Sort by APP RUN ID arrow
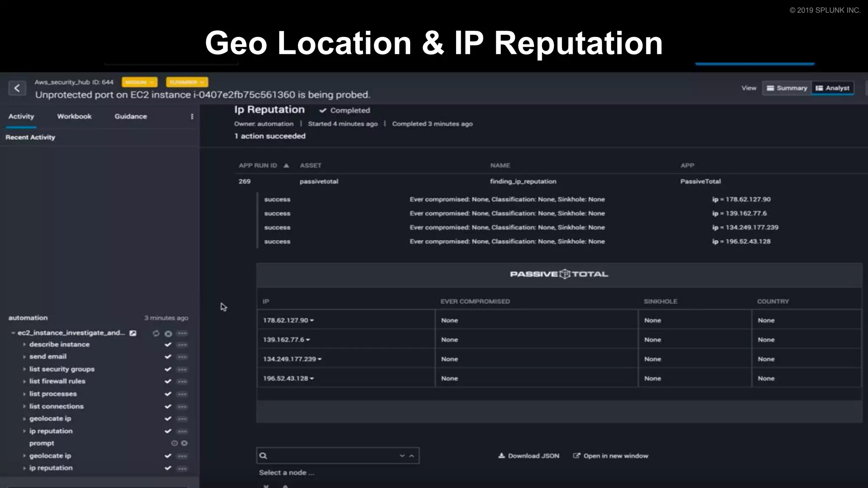868x488 pixels. pyautogui.click(x=287, y=166)
